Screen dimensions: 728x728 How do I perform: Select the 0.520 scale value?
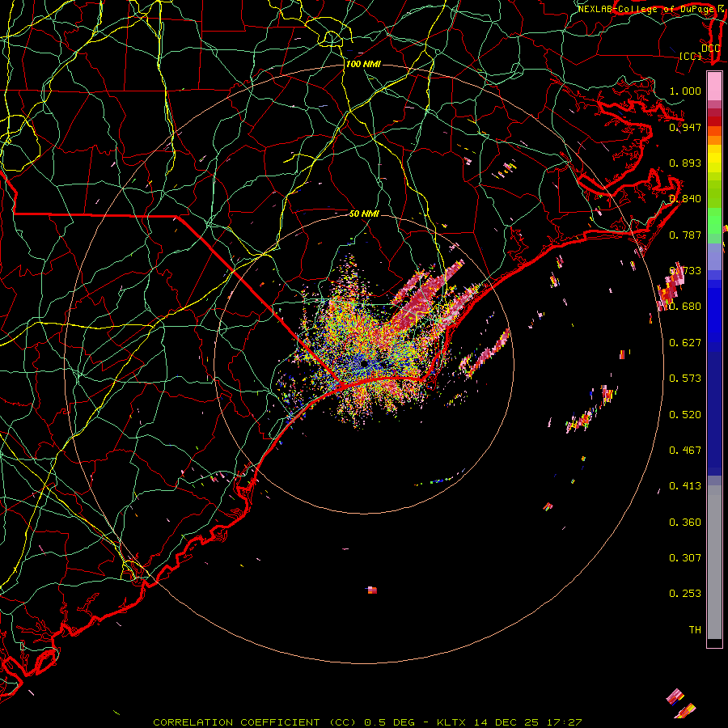pos(685,415)
